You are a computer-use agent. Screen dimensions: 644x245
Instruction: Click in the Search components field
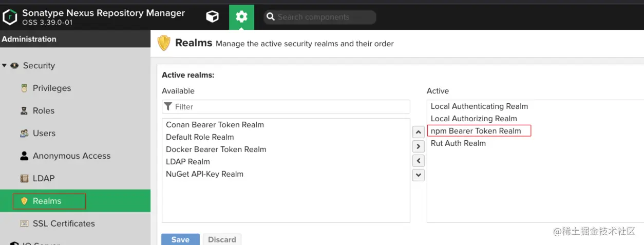[x=320, y=17]
